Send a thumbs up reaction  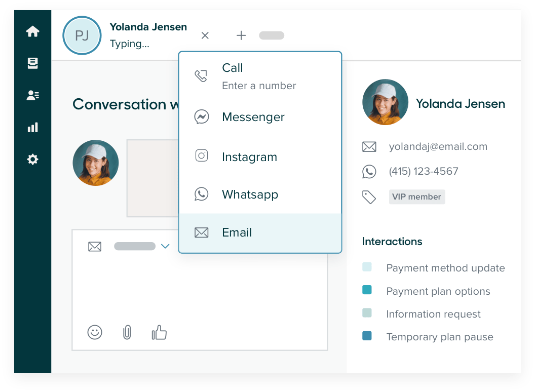pyautogui.click(x=159, y=332)
